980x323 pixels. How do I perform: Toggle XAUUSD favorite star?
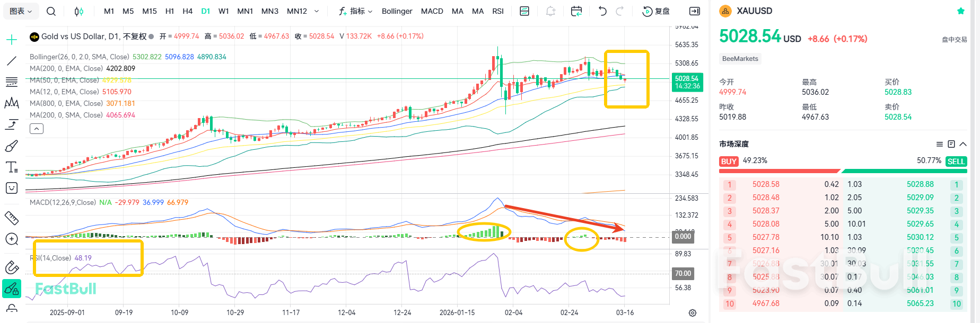click(x=960, y=11)
